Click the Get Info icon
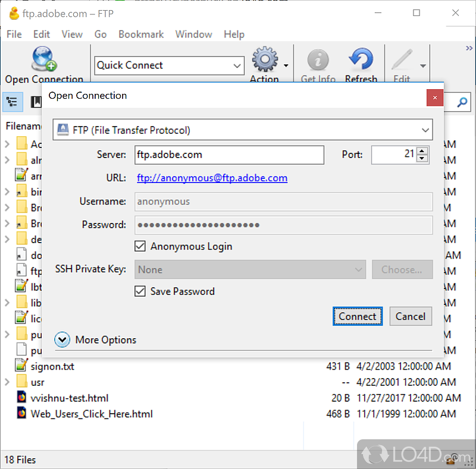The height and width of the screenshot is (469, 476). pyautogui.click(x=318, y=60)
